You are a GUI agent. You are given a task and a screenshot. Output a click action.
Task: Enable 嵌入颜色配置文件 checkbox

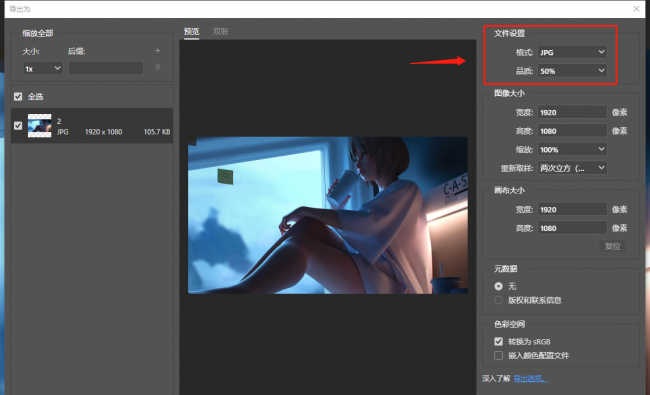pyautogui.click(x=498, y=356)
